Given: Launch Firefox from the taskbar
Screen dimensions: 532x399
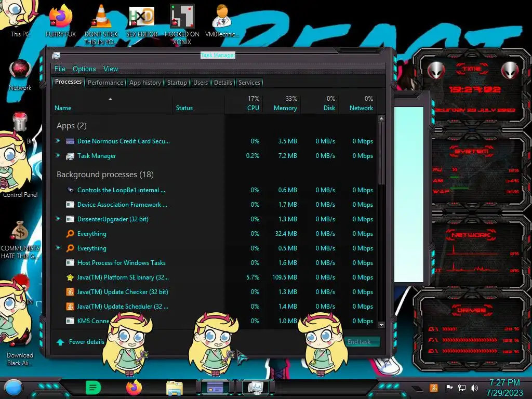Looking at the screenshot, I should 134,388.
